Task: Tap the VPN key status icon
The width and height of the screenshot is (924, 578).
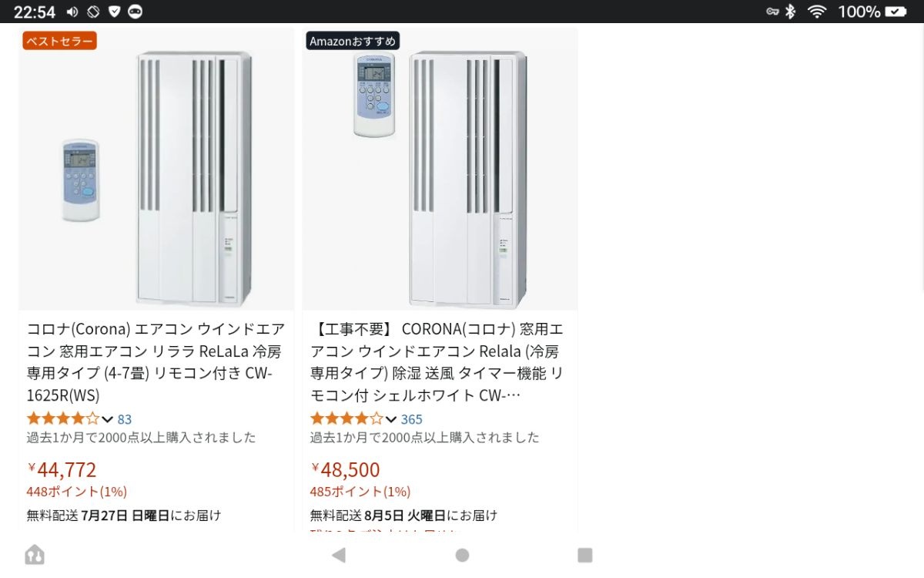Action: point(772,12)
